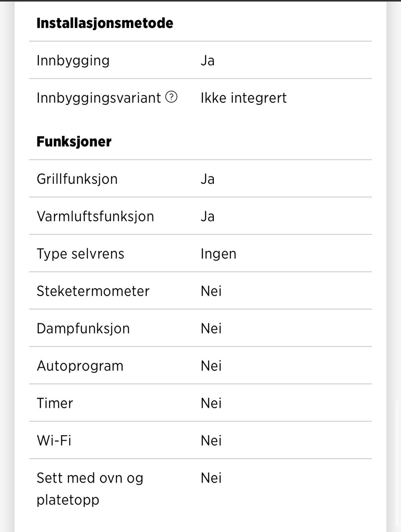Click the "Ingen" value for selvrens
The height and width of the screenshot is (532, 401).
coord(218,254)
